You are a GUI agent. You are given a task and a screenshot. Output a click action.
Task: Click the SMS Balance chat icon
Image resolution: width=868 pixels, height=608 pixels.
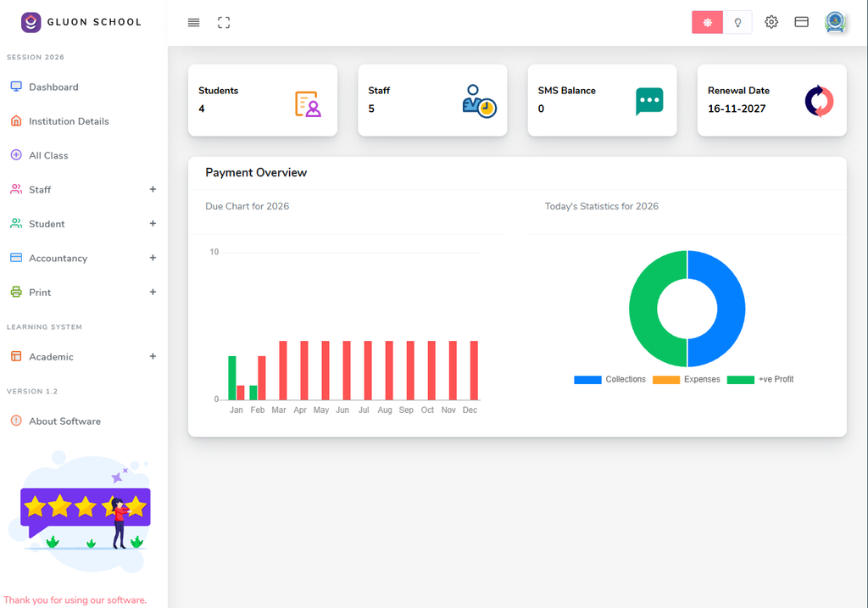click(x=649, y=102)
